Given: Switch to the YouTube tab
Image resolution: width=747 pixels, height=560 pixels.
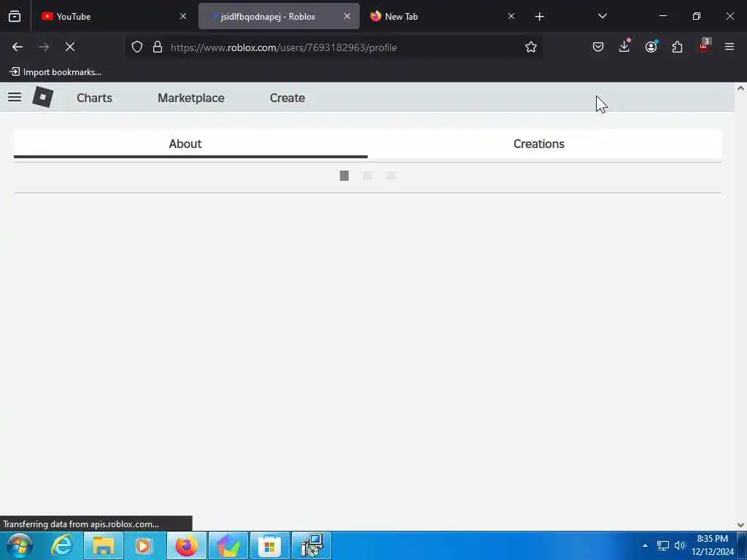Looking at the screenshot, I should (x=114, y=16).
